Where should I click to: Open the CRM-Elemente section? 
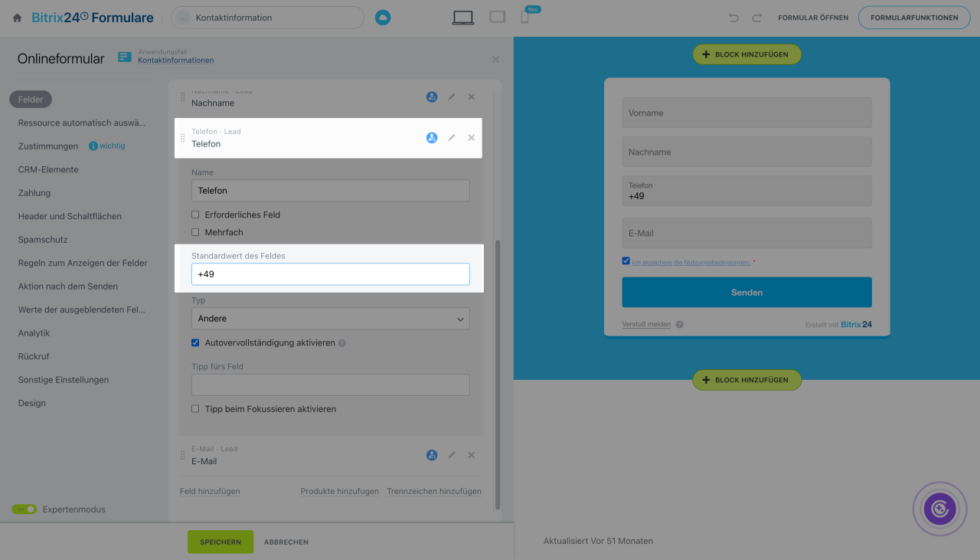click(x=48, y=169)
